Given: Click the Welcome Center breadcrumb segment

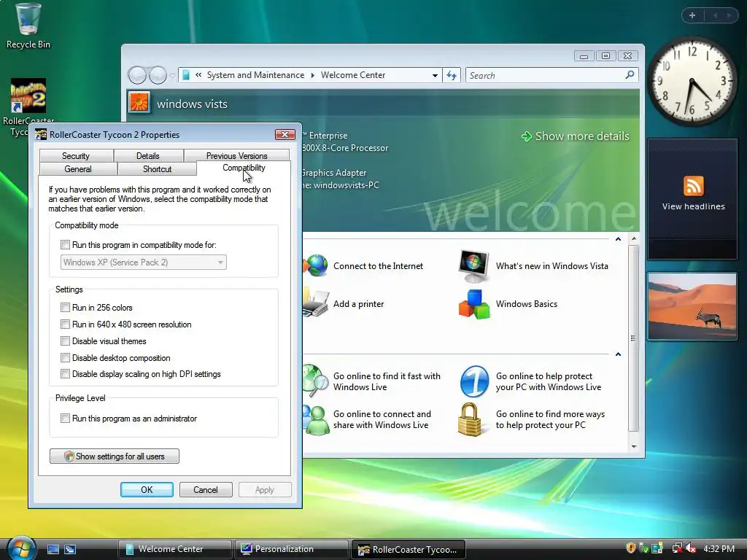Looking at the screenshot, I should (x=353, y=75).
